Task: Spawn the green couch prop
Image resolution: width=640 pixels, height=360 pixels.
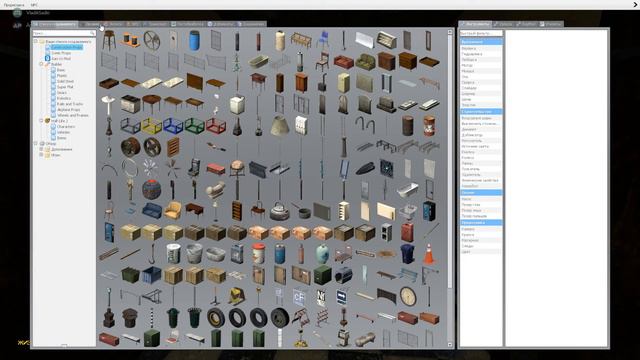Action: tap(365, 62)
